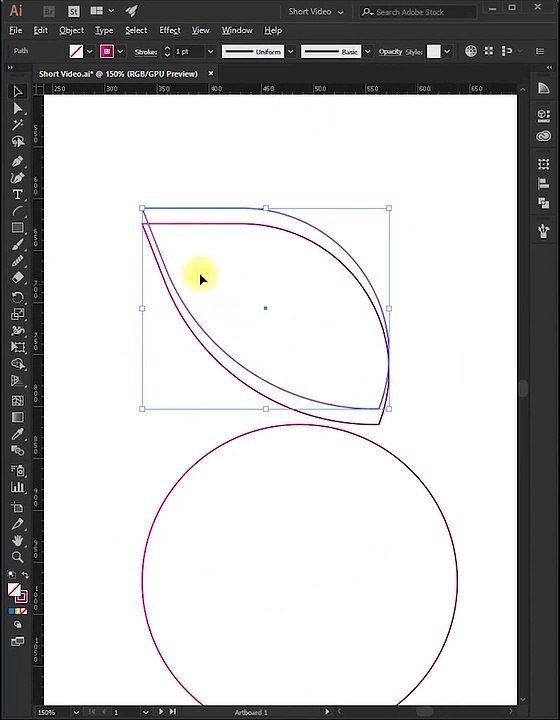Select the Gradient tool
The image size is (560, 720).
coord(17,417)
